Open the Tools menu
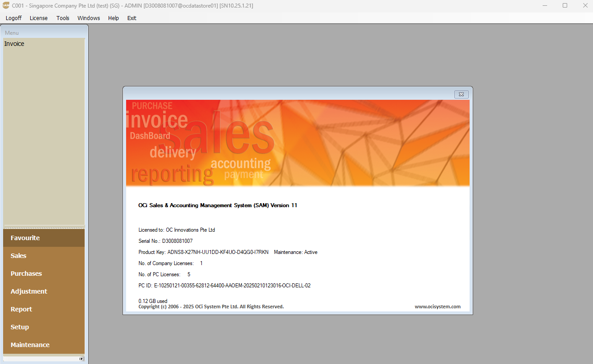Screen dimensions: 593x364 (x=63, y=18)
